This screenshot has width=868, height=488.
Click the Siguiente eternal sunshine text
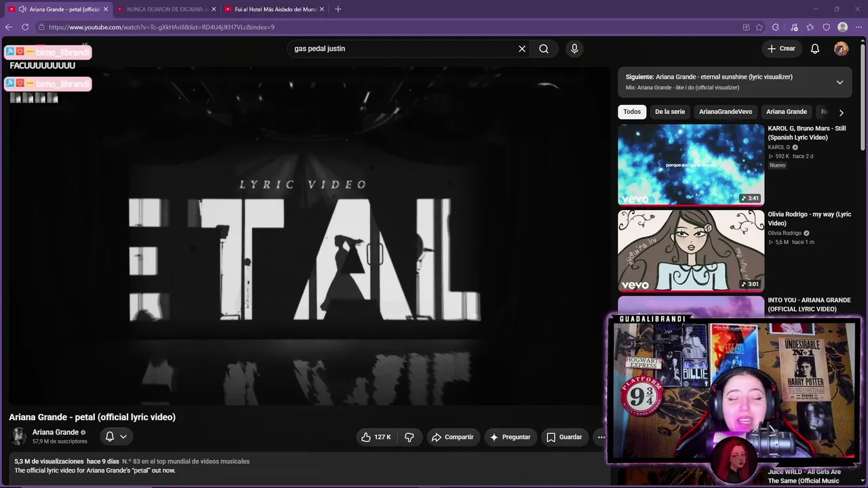(x=709, y=77)
